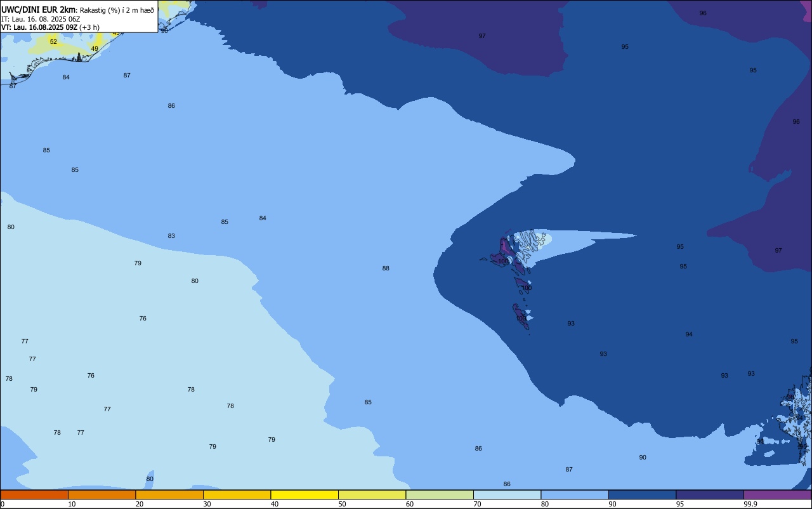This screenshot has height=509, width=812.
Task: Click the '88' humidity value on the map
Action: (386, 268)
